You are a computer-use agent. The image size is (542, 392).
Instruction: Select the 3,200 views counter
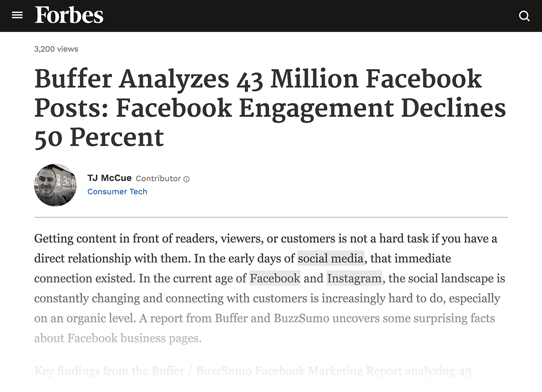56,49
